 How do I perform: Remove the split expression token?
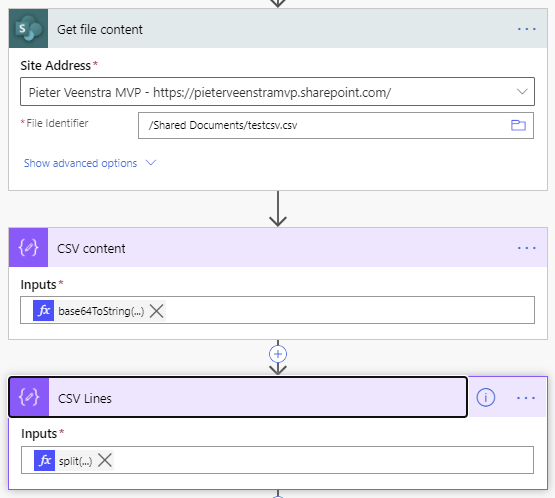105,460
